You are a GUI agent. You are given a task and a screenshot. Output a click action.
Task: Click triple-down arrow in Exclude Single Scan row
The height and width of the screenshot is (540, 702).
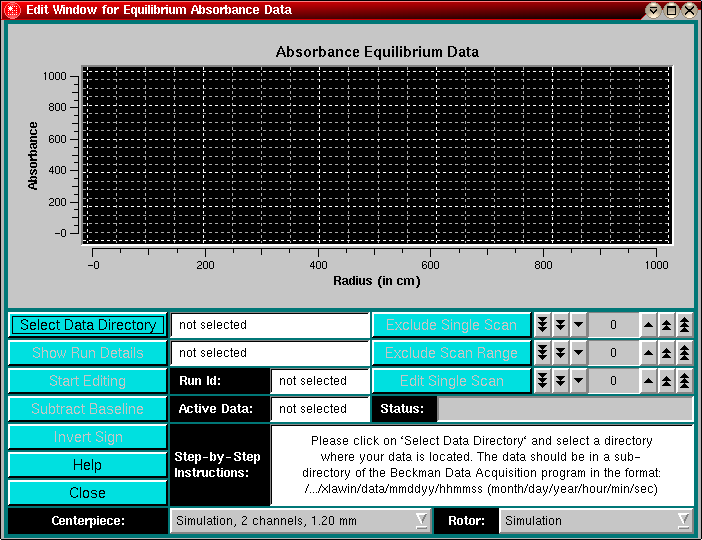pos(542,325)
